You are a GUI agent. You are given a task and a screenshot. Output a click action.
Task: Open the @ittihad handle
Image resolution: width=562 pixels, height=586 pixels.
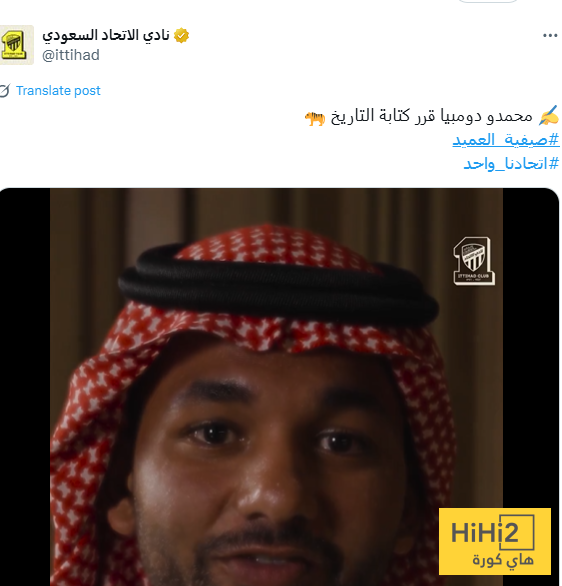click(x=71, y=55)
